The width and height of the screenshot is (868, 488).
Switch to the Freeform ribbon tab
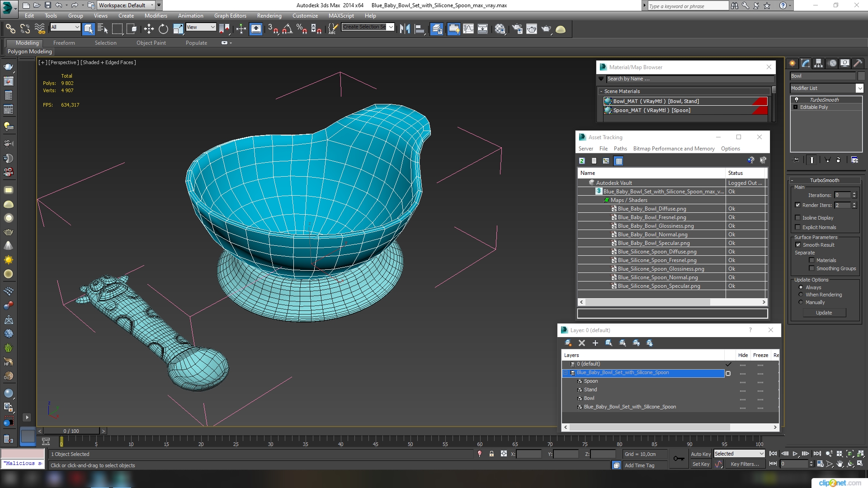click(64, 43)
